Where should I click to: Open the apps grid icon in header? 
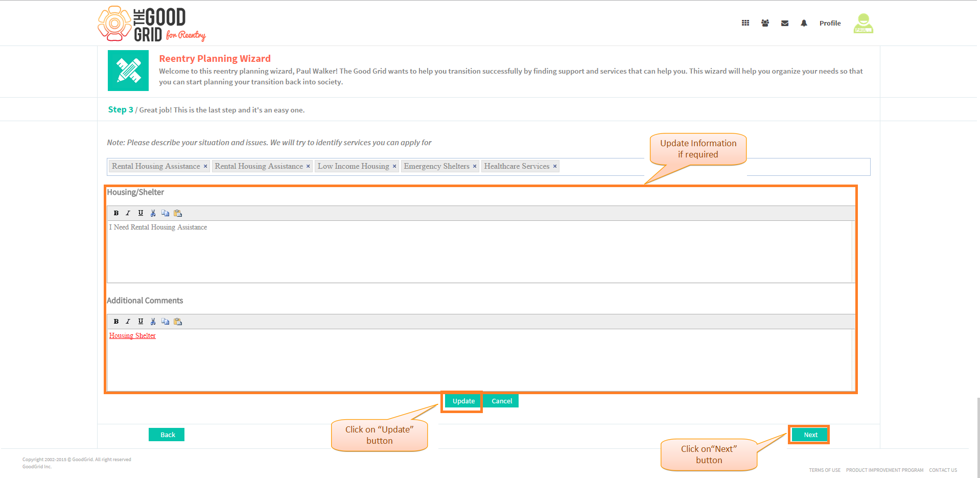pos(745,23)
